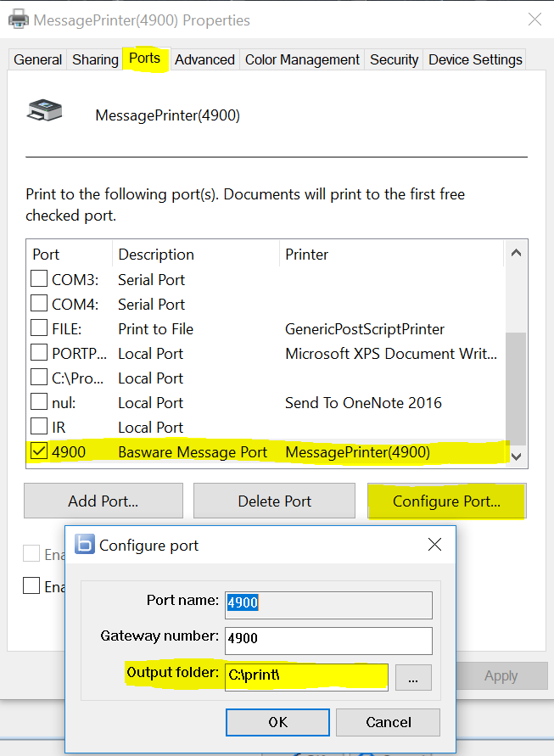Click the Print to File description
The image size is (554, 756).
(156, 329)
